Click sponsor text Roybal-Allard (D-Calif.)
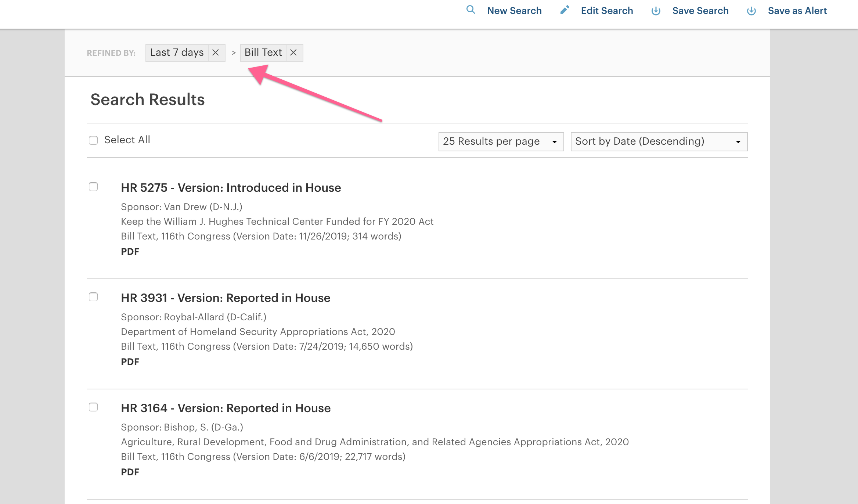This screenshot has height=504, width=858. click(215, 317)
